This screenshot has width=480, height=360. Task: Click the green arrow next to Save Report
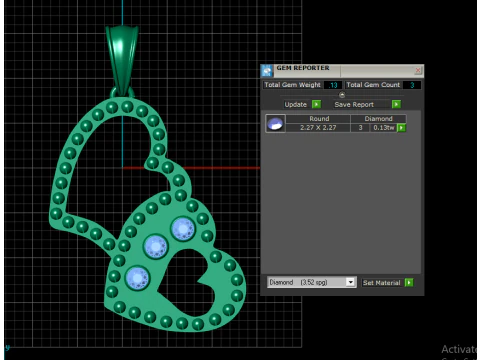click(x=396, y=104)
